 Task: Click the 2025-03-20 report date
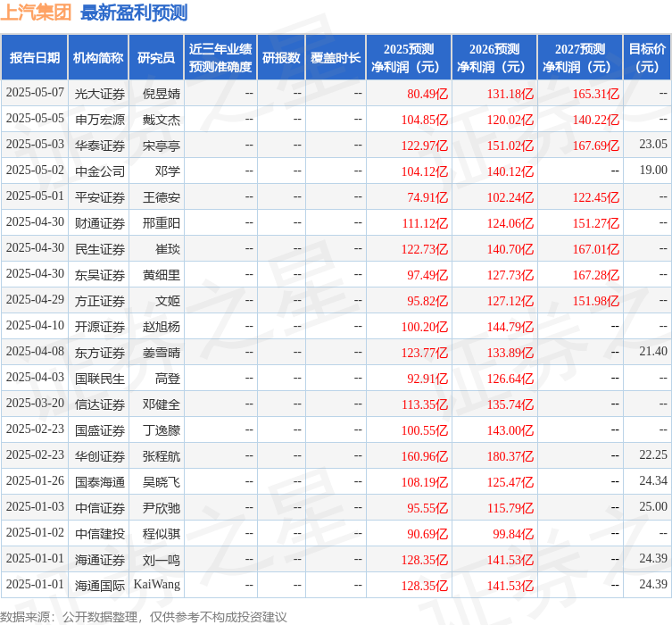35,404
